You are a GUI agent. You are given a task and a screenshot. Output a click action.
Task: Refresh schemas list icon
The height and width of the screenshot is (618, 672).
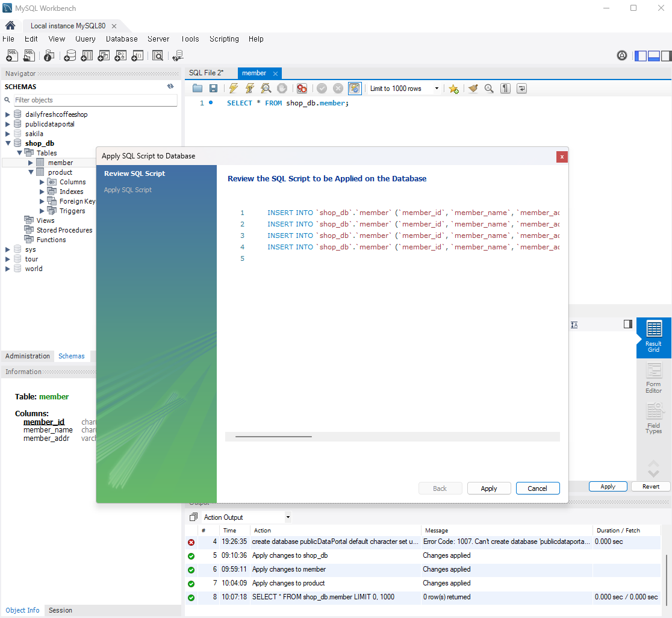tap(170, 86)
